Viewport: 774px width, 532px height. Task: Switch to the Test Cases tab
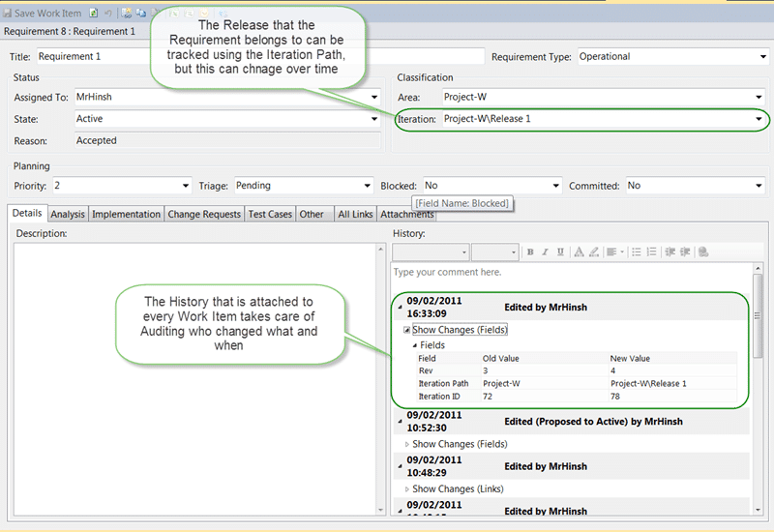pyautogui.click(x=270, y=214)
